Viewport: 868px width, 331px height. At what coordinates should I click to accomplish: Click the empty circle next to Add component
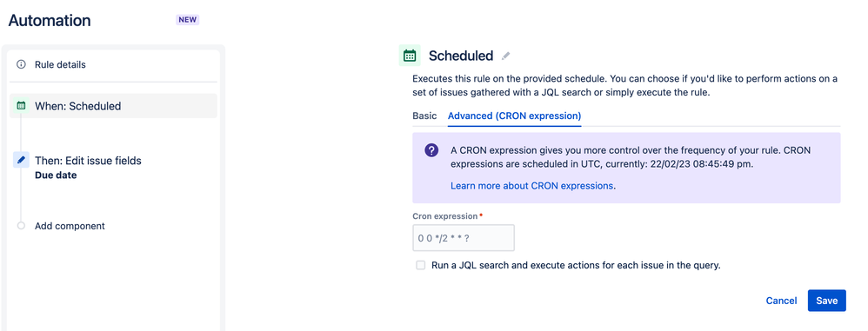(21, 226)
